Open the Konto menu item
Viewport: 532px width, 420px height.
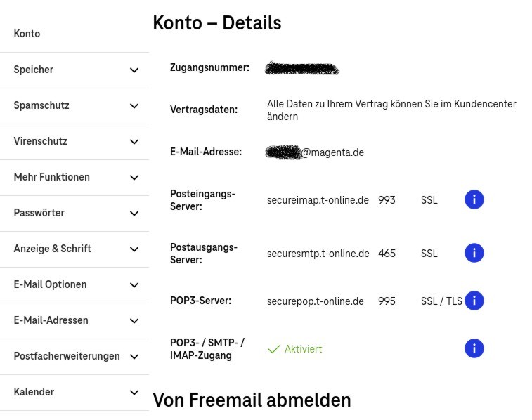pos(27,34)
